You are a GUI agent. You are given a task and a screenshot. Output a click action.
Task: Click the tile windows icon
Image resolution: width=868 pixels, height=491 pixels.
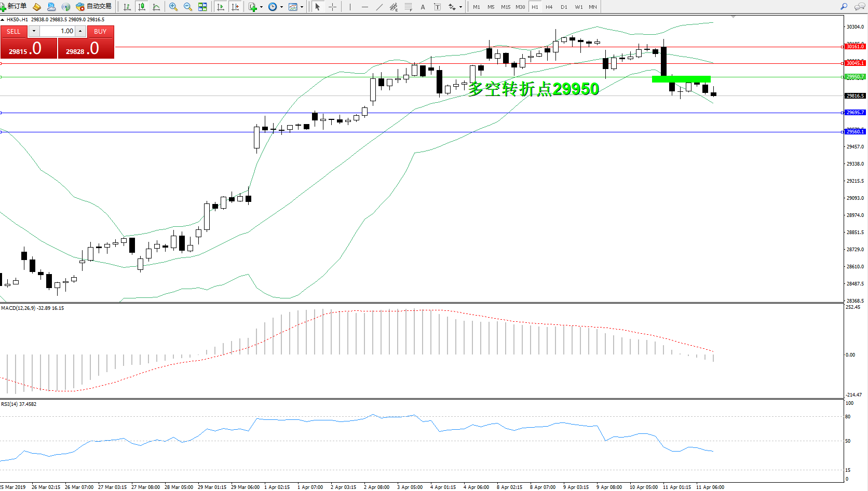coord(202,7)
